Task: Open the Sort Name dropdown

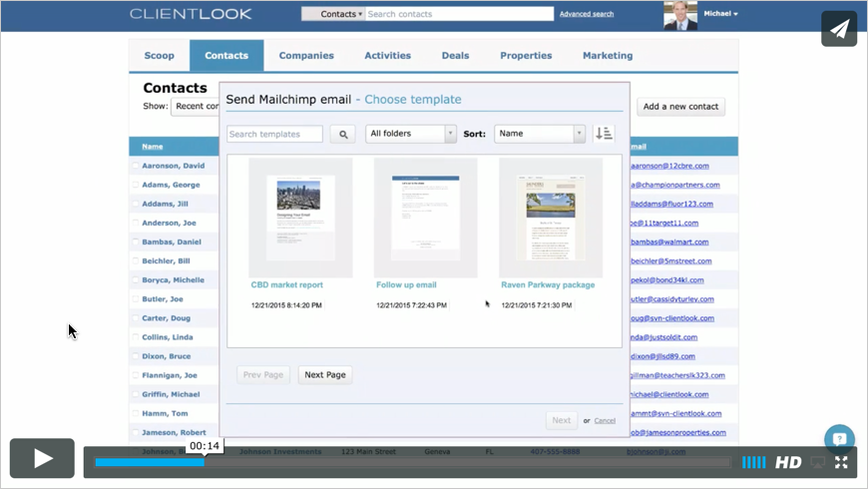Action: click(540, 134)
